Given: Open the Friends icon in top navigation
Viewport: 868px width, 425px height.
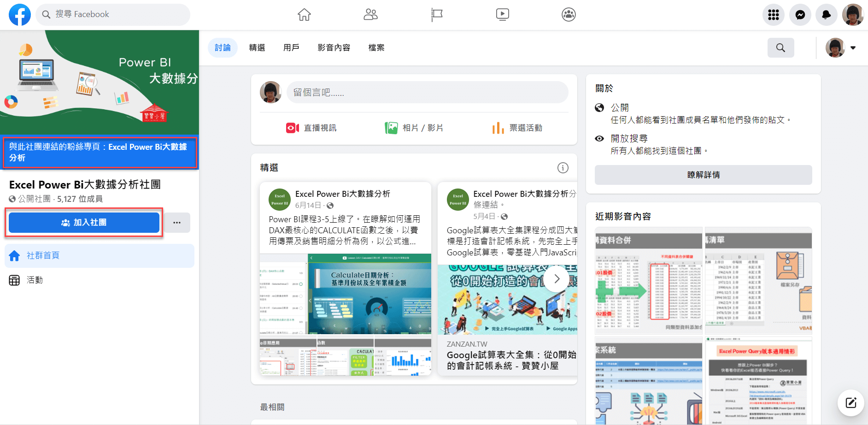Looking at the screenshot, I should click(370, 15).
